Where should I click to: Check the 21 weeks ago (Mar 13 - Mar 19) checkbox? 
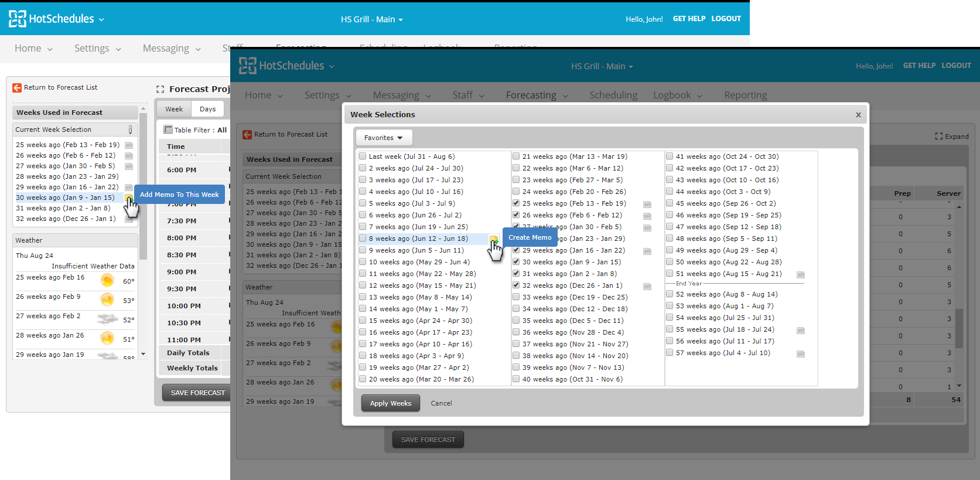[516, 156]
